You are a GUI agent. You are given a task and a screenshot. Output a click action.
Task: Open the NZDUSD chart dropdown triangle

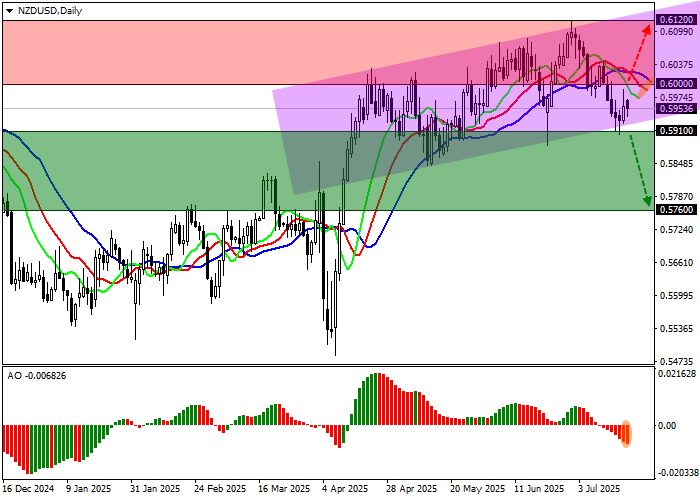(x=9, y=11)
